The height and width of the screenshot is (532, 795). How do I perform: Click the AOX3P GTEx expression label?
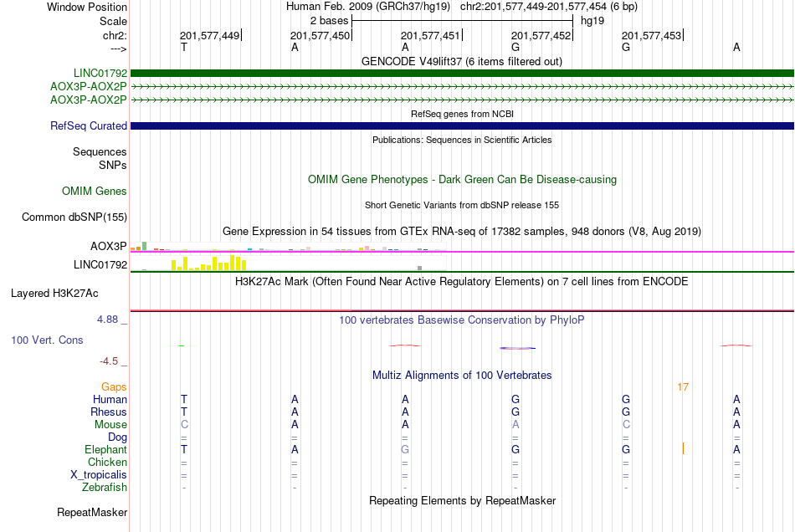coord(109,246)
